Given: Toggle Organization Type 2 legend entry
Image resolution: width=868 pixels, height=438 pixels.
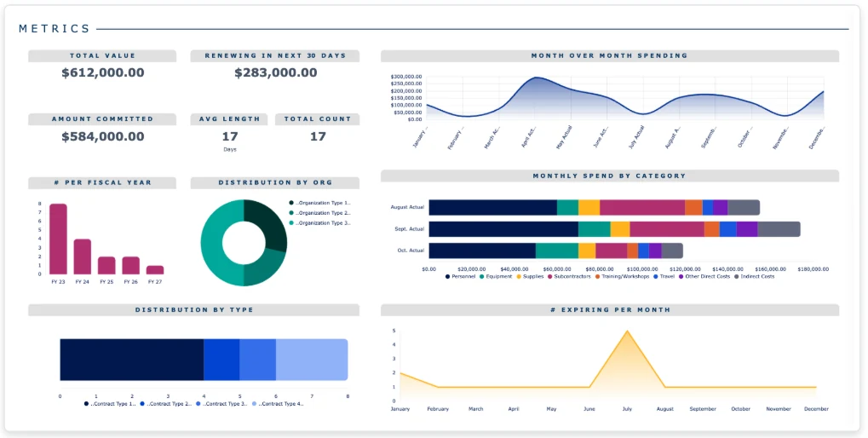Looking at the screenshot, I should click(320, 213).
